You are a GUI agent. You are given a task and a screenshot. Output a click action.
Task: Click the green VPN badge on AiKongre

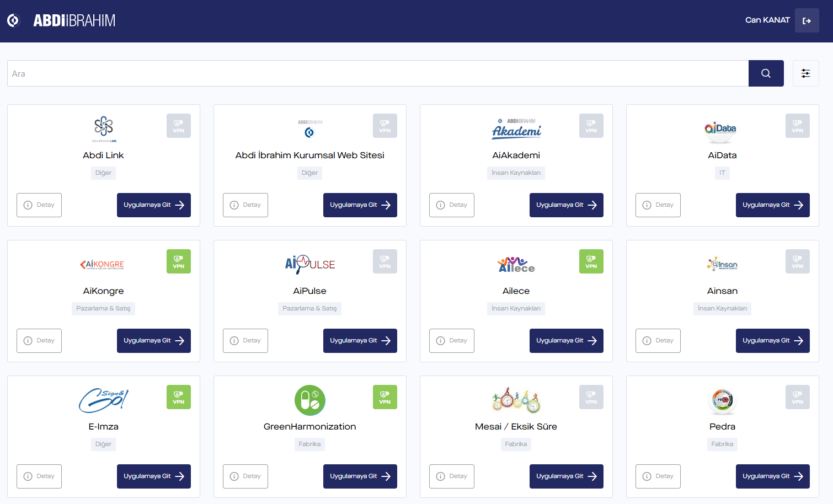178,261
